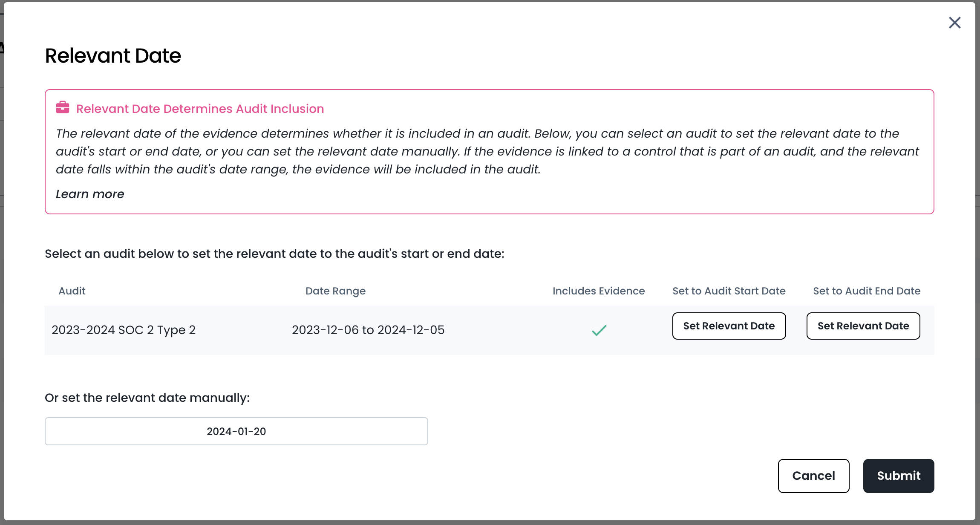
Task: Click the 2023-12-06 to 2024-12-05 date range
Action: tap(368, 330)
